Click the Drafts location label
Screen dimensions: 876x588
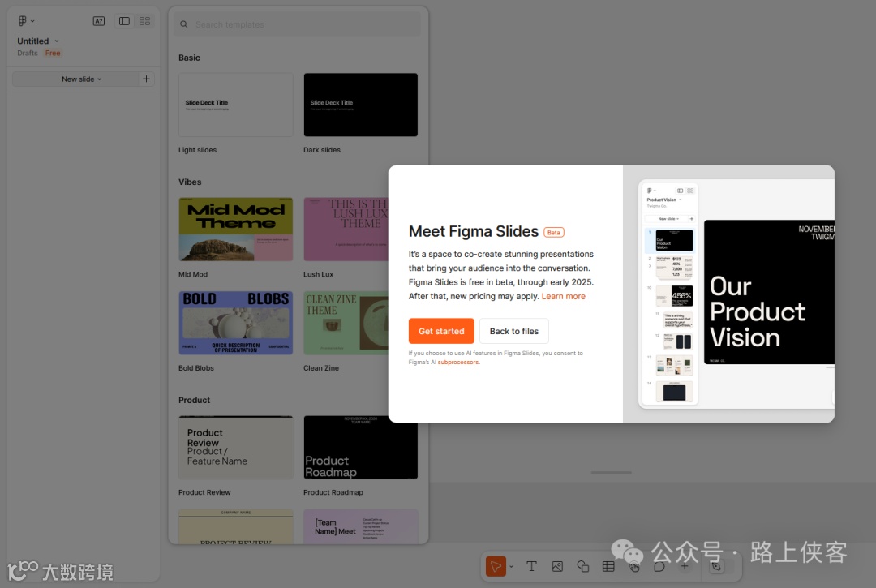[28, 53]
